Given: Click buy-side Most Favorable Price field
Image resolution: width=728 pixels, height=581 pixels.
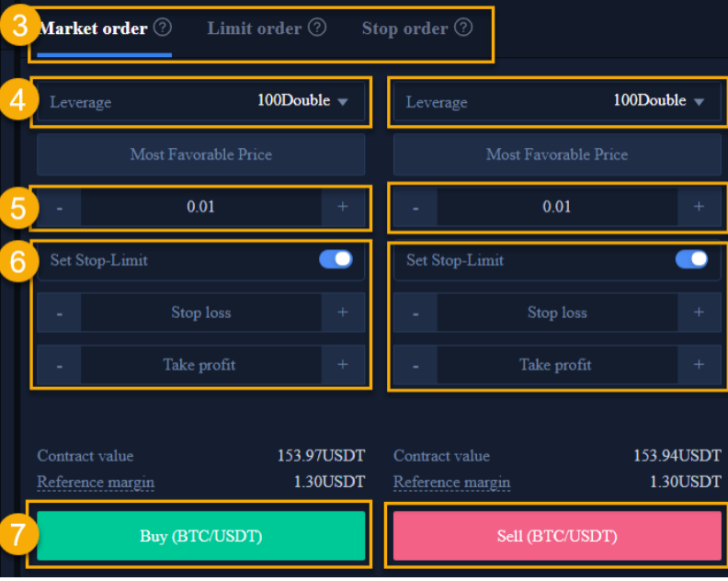Looking at the screenshot, I should 201,154.
